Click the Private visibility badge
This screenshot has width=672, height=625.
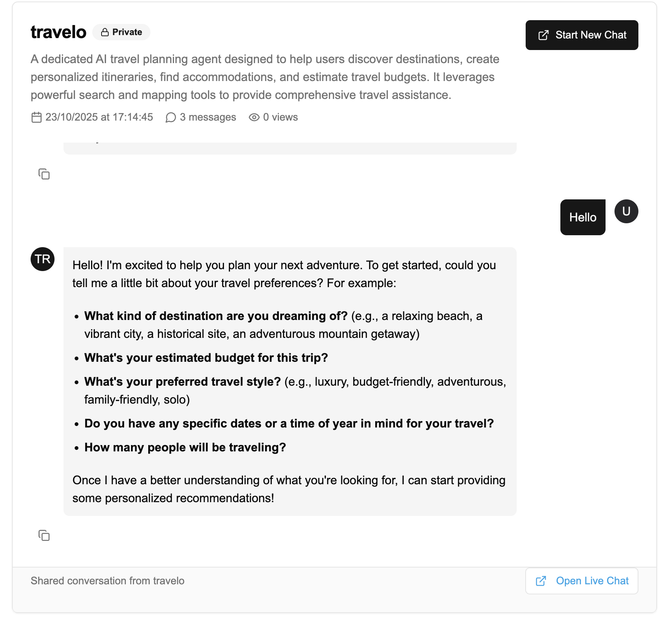(122, 32)
